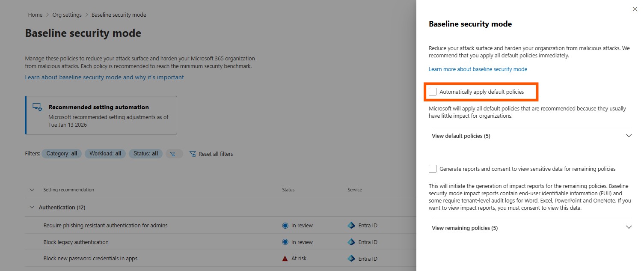Viewport: 644px width, 271px height.
Task: Open the Status: all filter
Action: (x=145, y=154)
